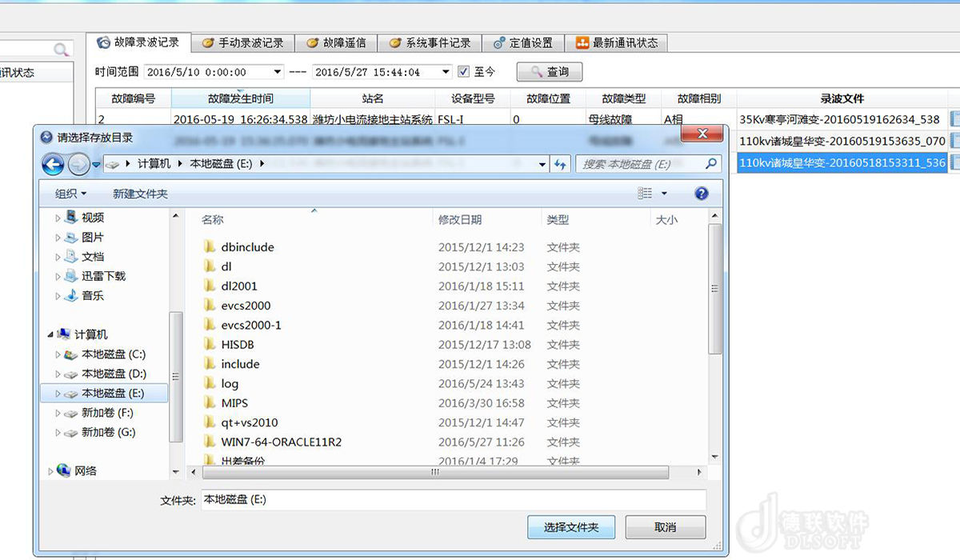Select the HISDB folder icon
Image resolution: width=960 pixels, height=560 pixels.
click(210, 345)
